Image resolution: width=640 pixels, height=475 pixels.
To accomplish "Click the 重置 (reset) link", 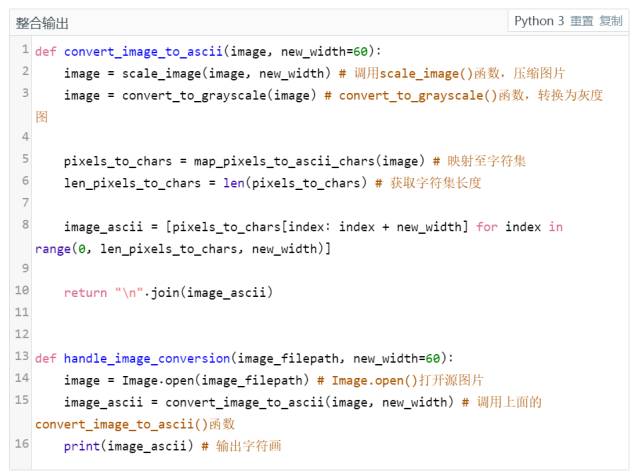I will coord(582,21).
